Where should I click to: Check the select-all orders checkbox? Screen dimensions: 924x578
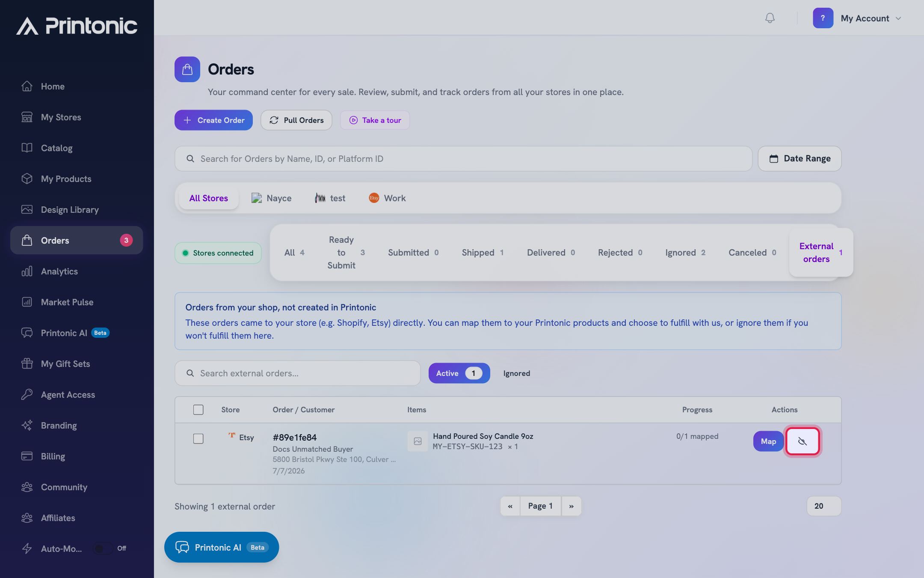tap(198, 410)
